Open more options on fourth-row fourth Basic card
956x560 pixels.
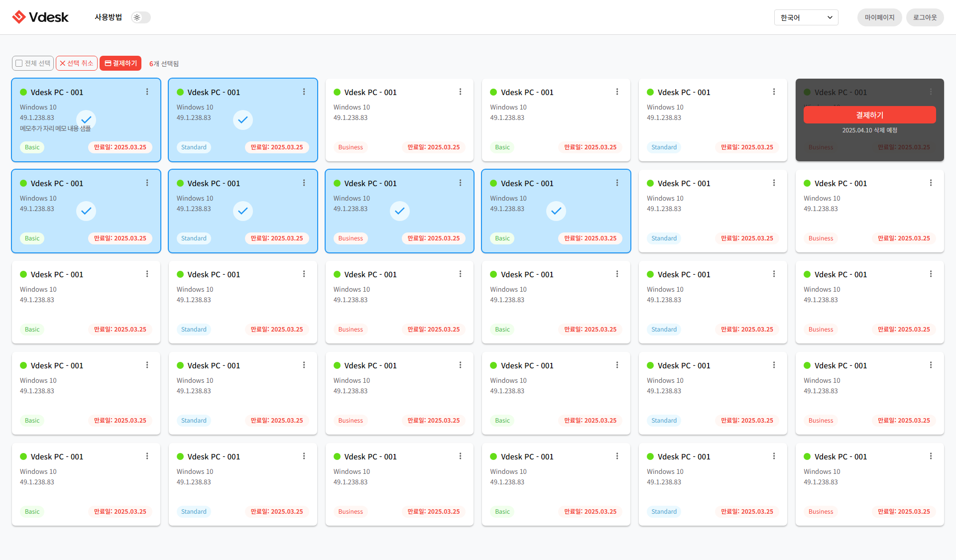click(617, 365)
